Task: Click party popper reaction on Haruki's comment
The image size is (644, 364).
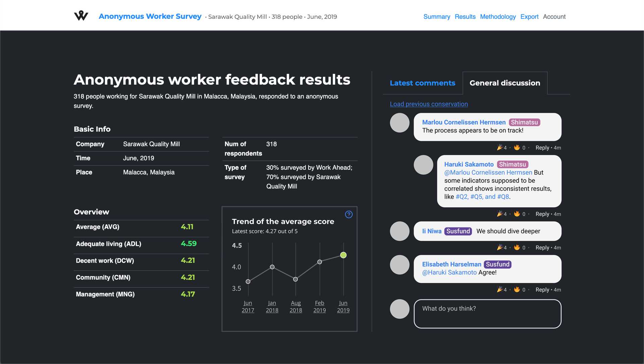Action: [x=500, y=214]
